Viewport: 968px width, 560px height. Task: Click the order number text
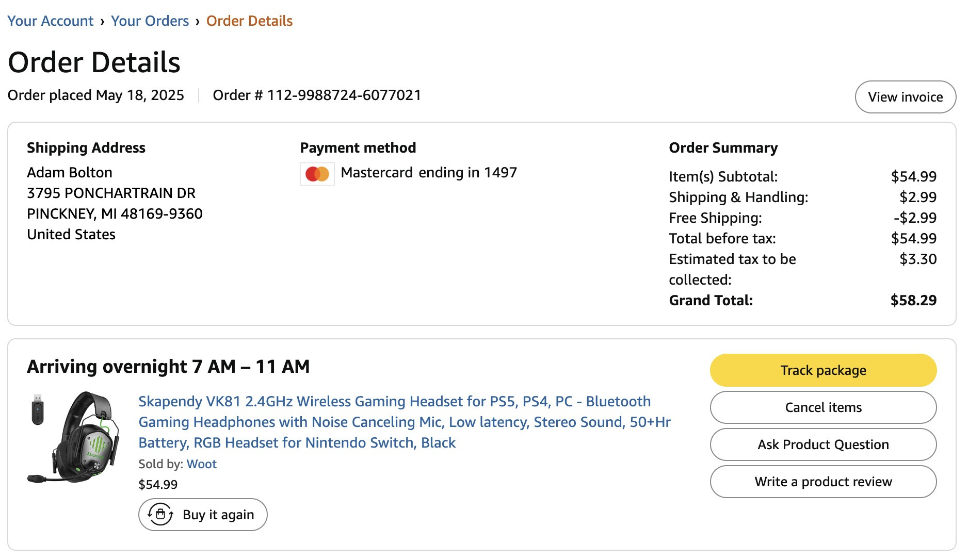(317, 95)
